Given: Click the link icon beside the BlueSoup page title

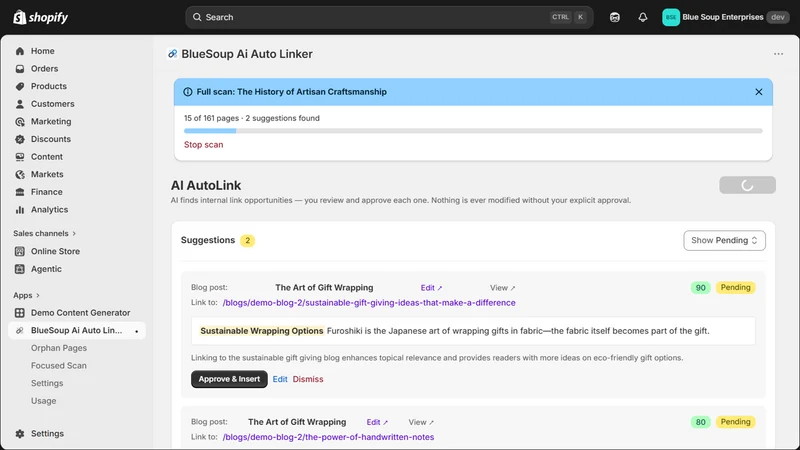Looking at the screenshot, I should (x=172, y=54).
